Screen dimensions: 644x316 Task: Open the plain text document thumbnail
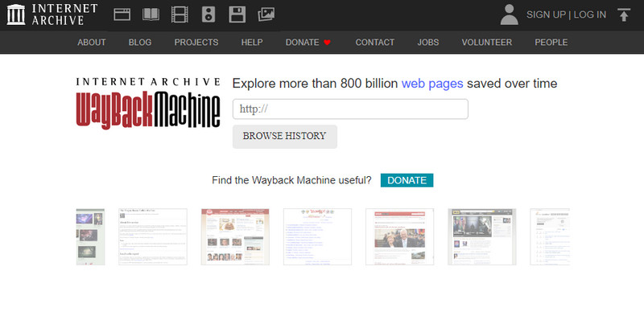153,236
